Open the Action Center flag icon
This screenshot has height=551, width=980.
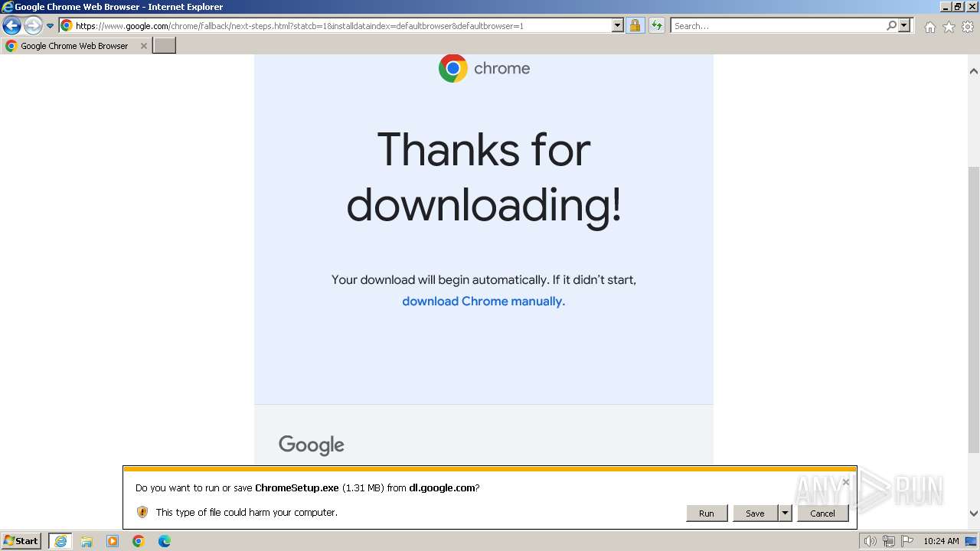pos(907,541)
